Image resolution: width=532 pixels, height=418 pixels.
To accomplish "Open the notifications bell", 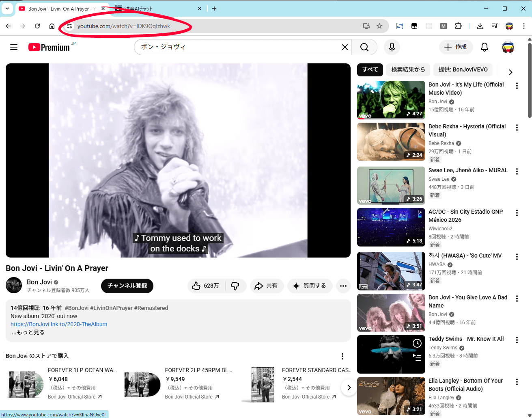I will [x=485, y=47].
